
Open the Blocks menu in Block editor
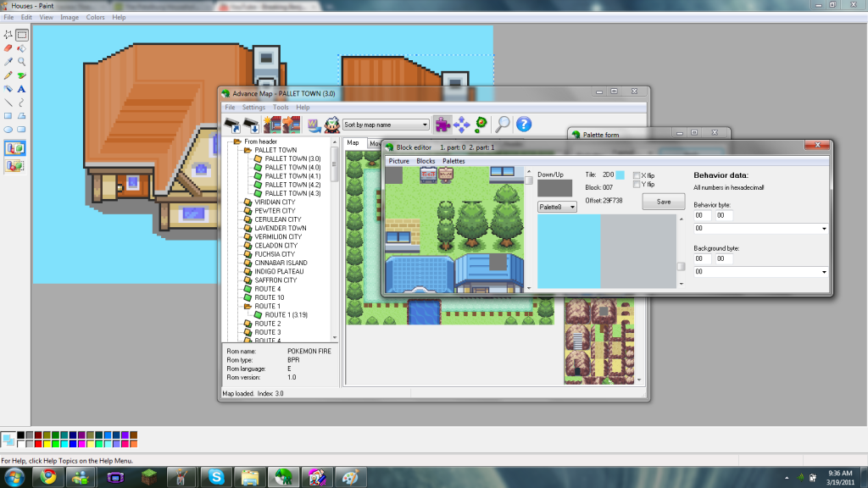click(426, 161)
